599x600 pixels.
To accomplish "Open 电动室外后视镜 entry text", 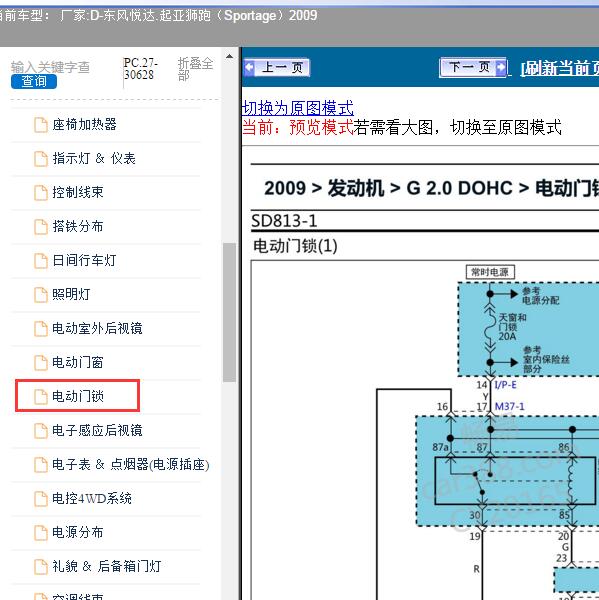I will click(x=97, y=328).
